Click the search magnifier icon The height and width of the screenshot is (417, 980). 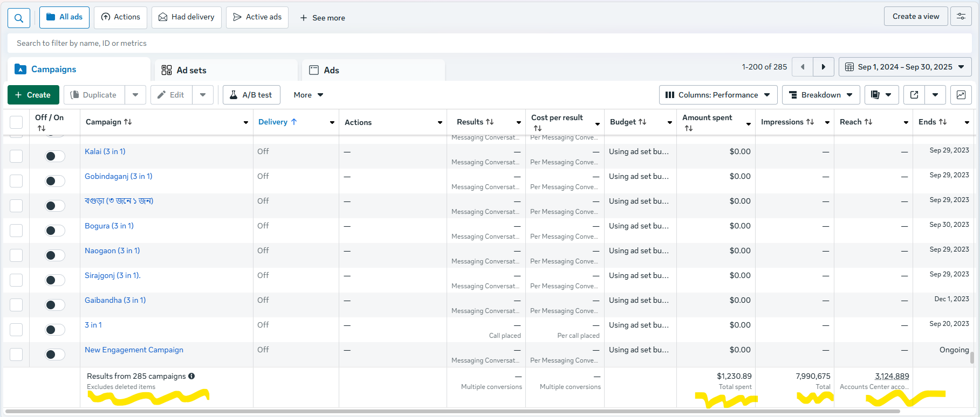click(19, 18)
